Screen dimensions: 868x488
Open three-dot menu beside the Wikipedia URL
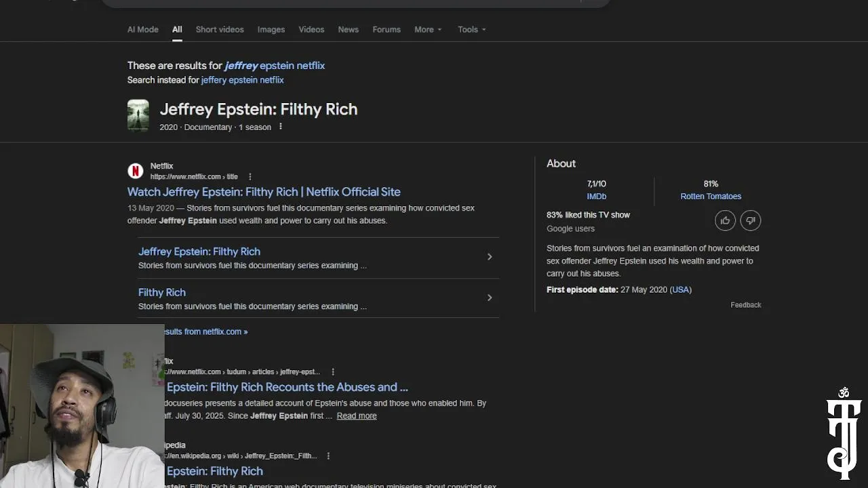click(328, 456)
